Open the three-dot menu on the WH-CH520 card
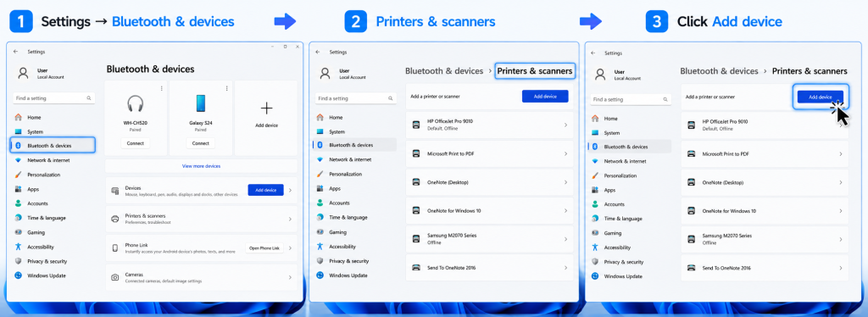Viewport: 868px width, 317px height. (x=162, y=88)
